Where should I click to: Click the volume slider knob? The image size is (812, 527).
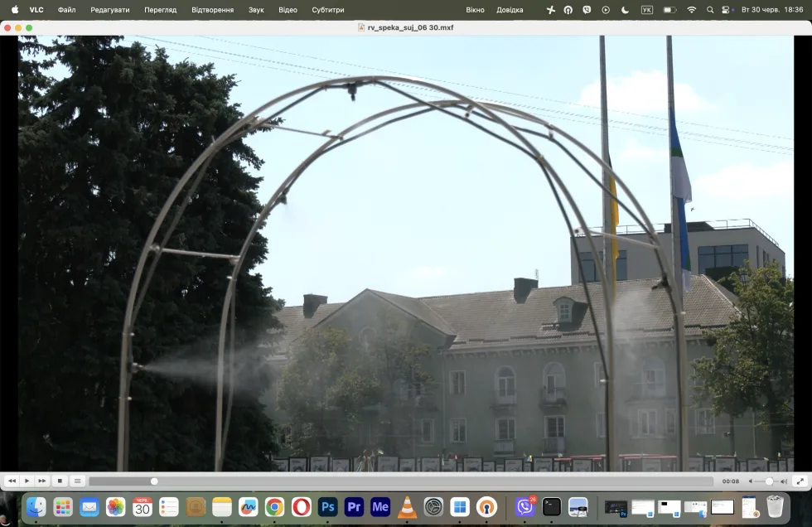(x=769, y=481)
